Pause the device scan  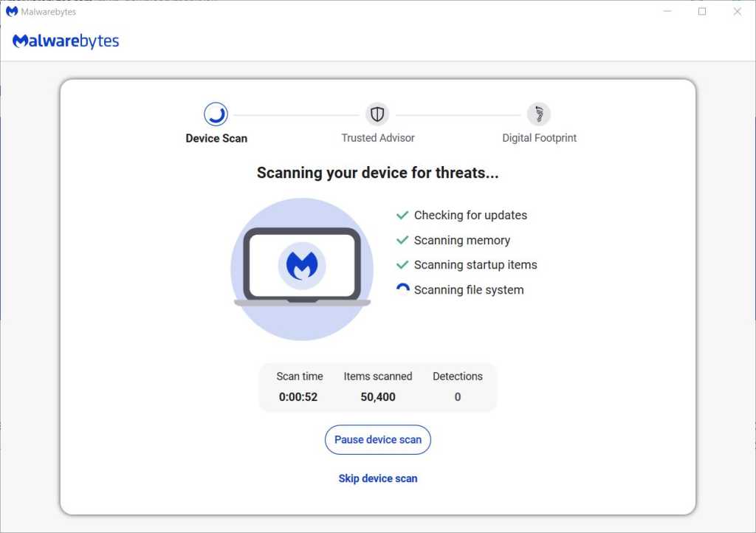(378, 439)
